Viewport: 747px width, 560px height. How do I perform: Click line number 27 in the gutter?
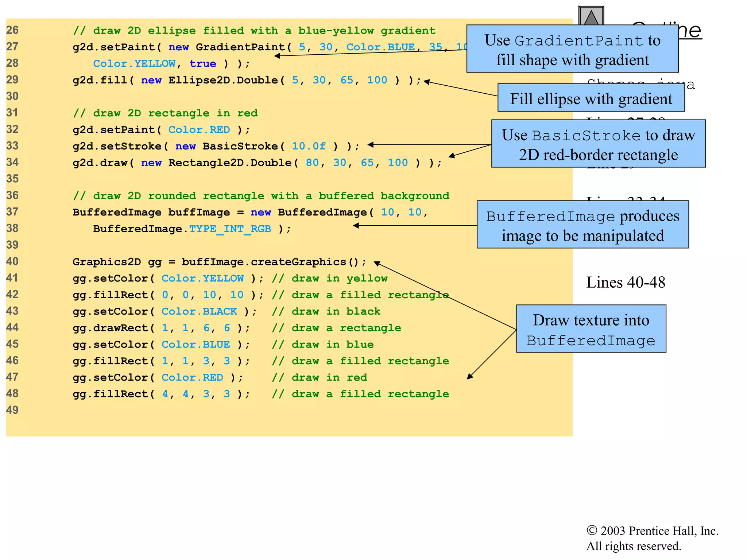coord(12,47)
